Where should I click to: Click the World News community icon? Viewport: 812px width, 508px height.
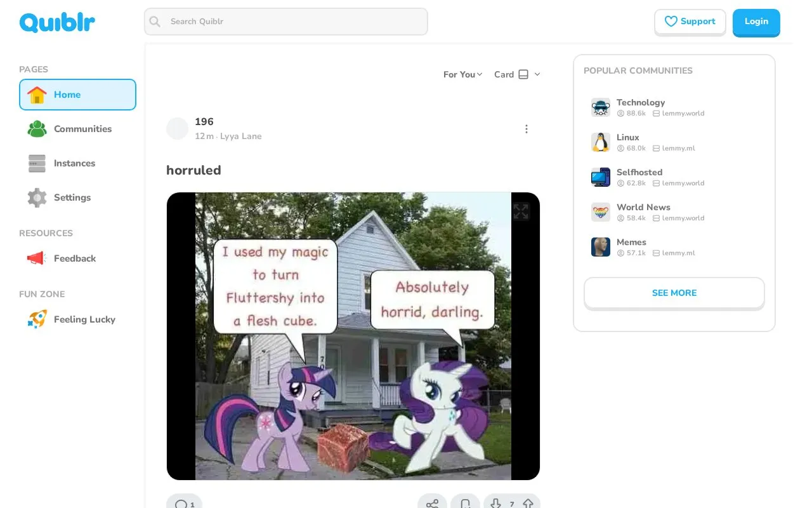tap(601, 212)
